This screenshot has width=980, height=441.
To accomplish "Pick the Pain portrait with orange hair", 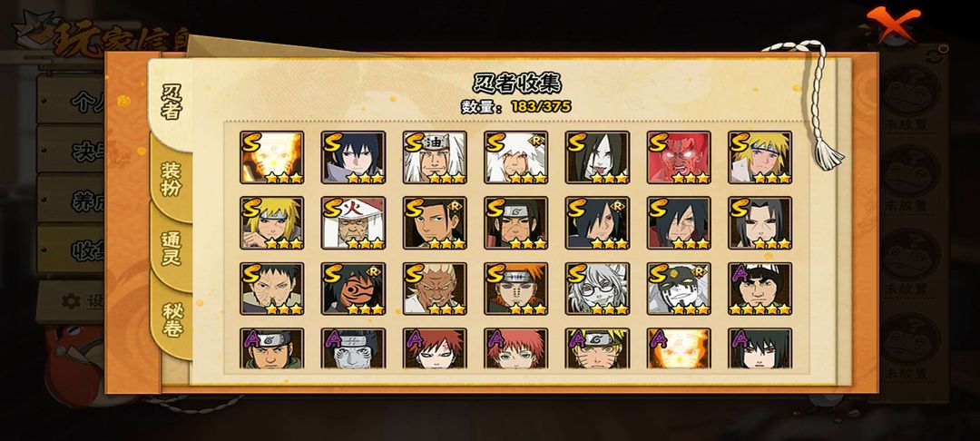I will (x=515, y=289).
